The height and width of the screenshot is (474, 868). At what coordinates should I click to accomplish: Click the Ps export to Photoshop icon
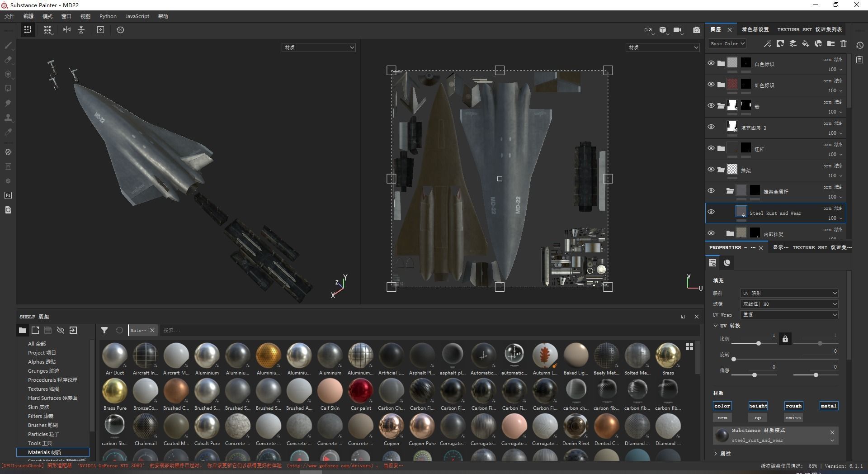point(8,195)
